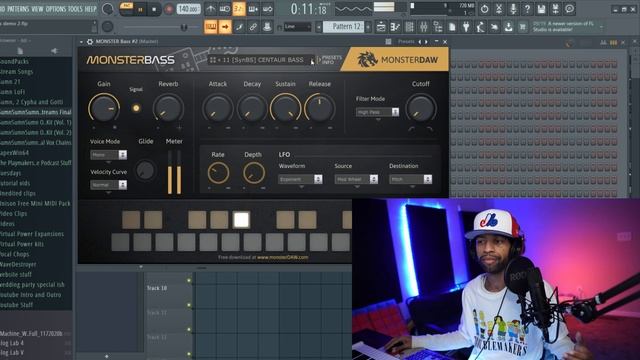Open the Playlist window icon
This screenshot has width=640, height=360.
click(x=381, y=27)
